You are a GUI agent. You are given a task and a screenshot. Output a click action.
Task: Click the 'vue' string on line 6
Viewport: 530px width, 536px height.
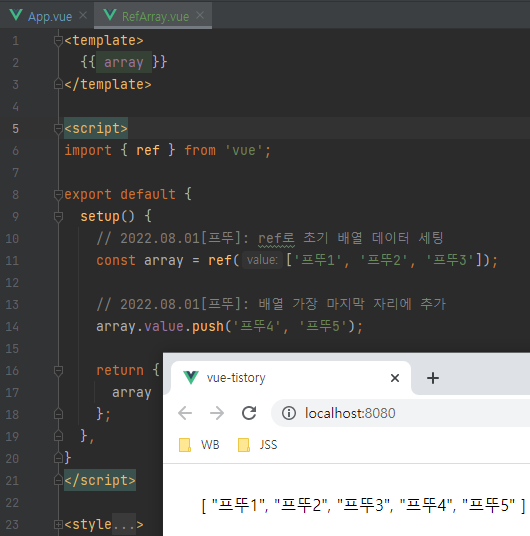click(243, 150)
